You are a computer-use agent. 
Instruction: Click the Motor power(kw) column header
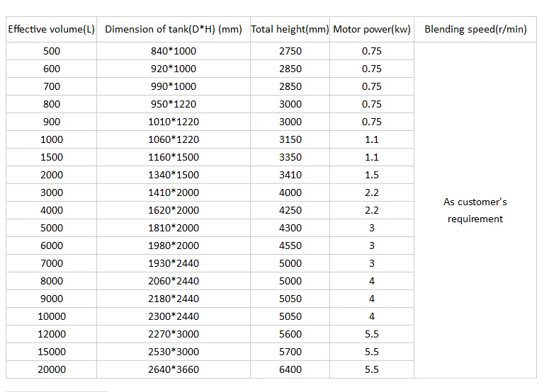click(371, 30)
